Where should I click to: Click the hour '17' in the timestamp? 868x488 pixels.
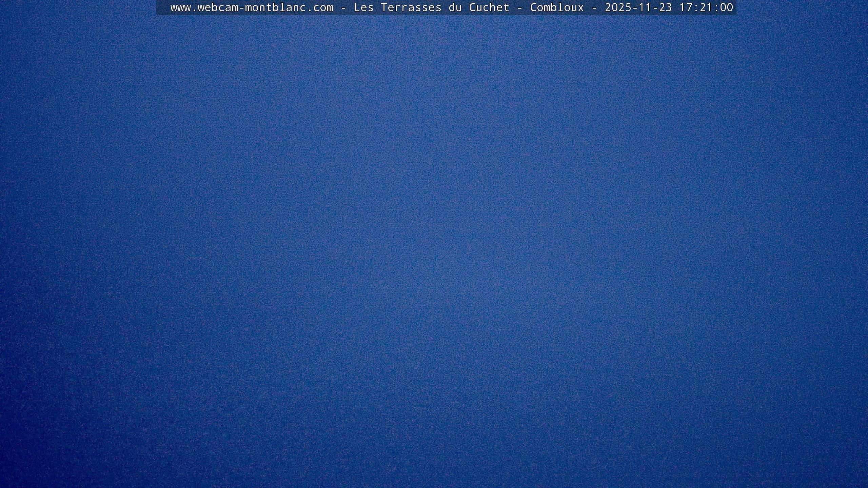tap(686, 7)
